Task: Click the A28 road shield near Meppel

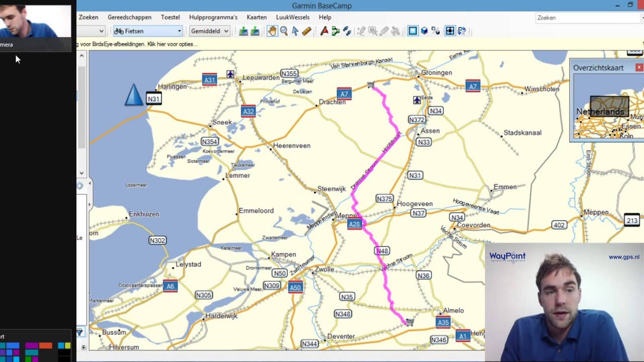Action: pos(354,224)
